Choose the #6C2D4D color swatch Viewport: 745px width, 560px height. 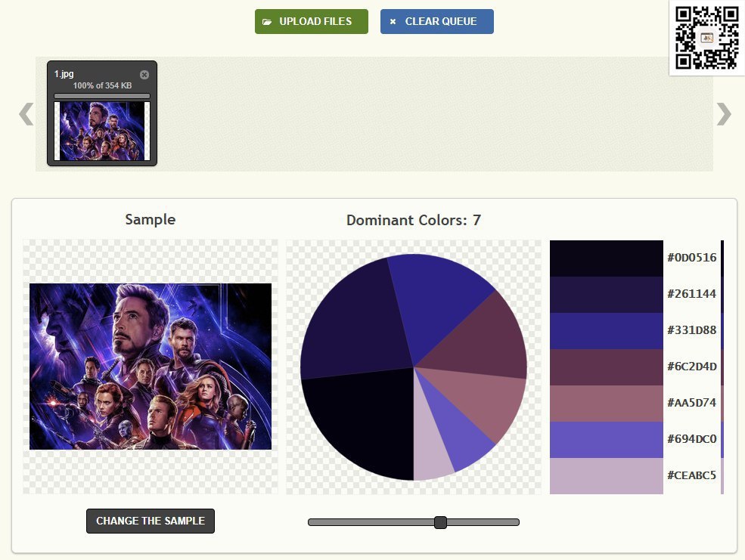[607, 367]
